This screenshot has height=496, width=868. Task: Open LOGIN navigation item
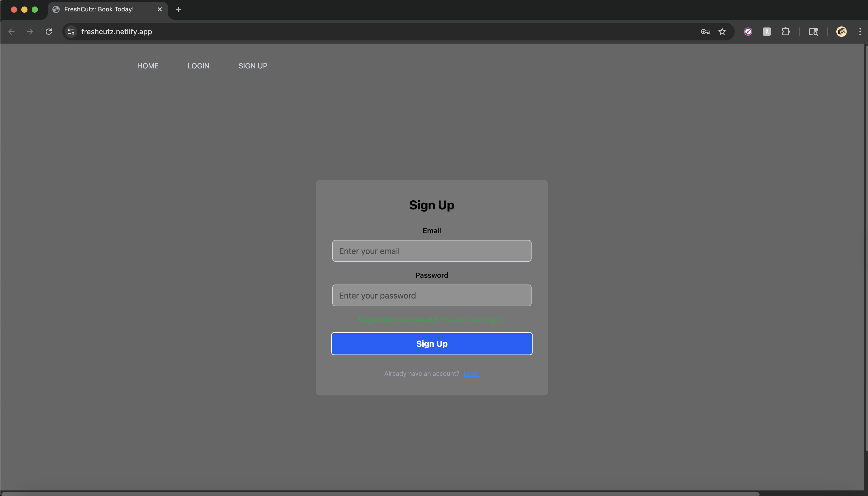point(198,66)
